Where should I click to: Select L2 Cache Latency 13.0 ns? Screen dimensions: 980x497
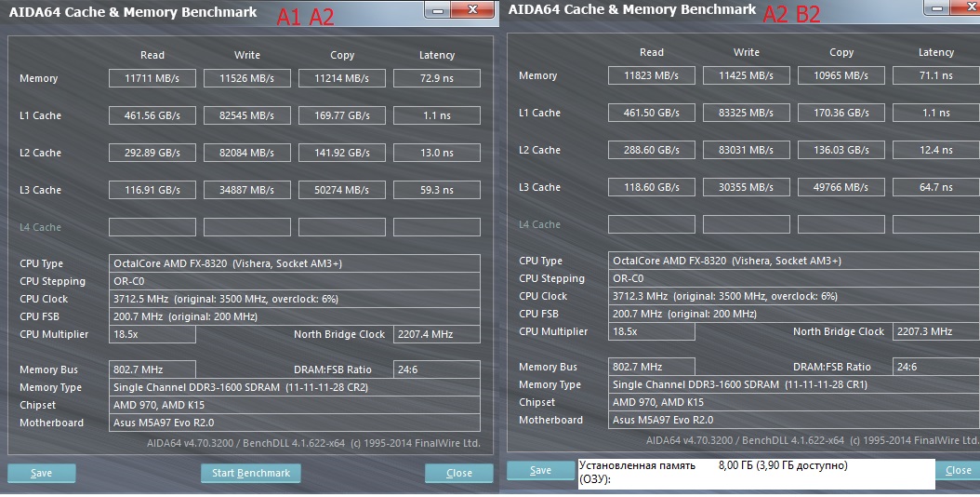point(437,153)
